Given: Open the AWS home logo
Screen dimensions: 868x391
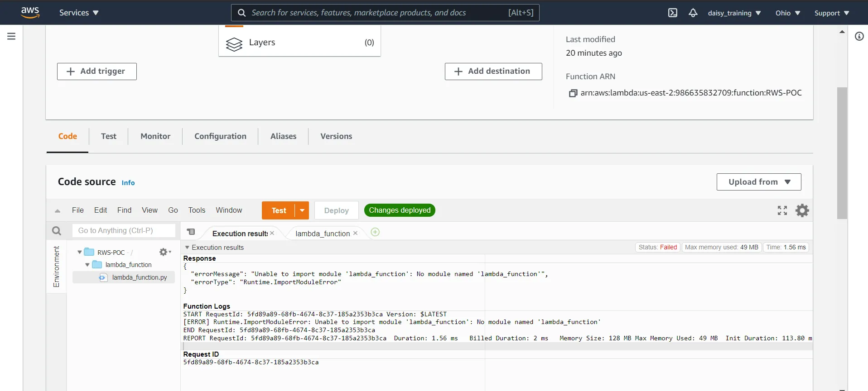Looking at the screenshot, I should pos(30,12).
